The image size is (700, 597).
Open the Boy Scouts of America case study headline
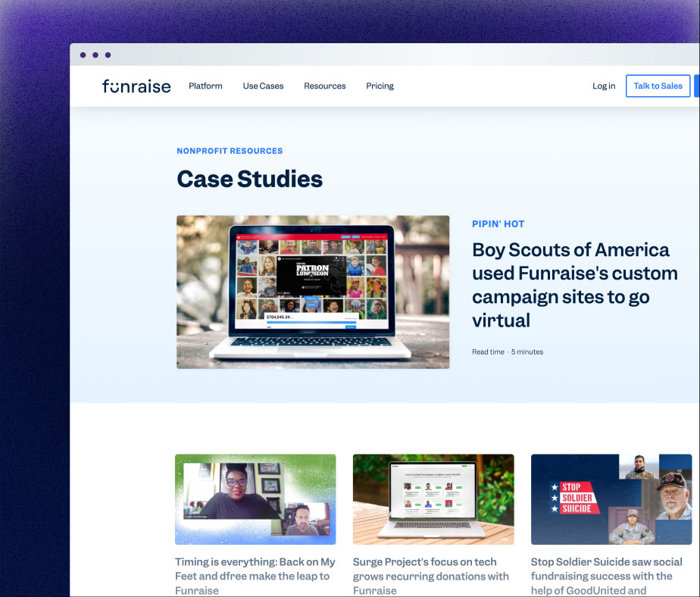coord(574,284)
